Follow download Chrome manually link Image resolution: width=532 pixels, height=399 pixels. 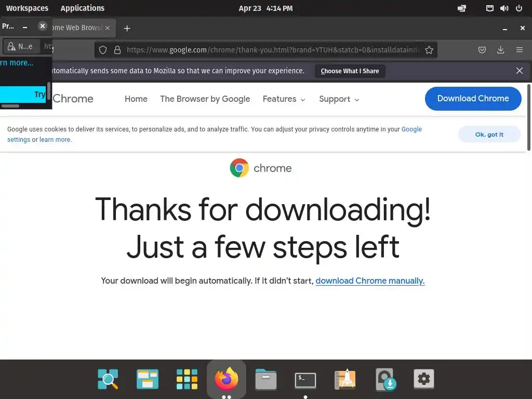pos(370,281)
